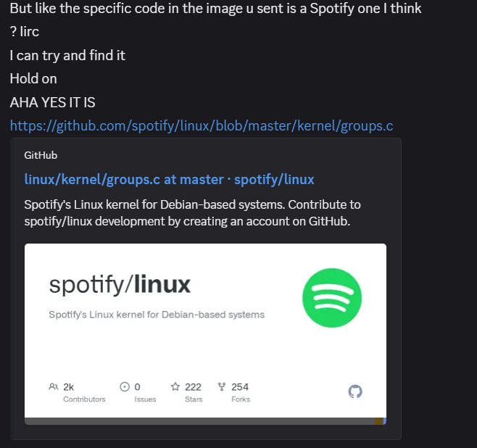Click the "AHA YES IT IS" message
Viewport: 477px width, 448px height.
click(53, 102)
